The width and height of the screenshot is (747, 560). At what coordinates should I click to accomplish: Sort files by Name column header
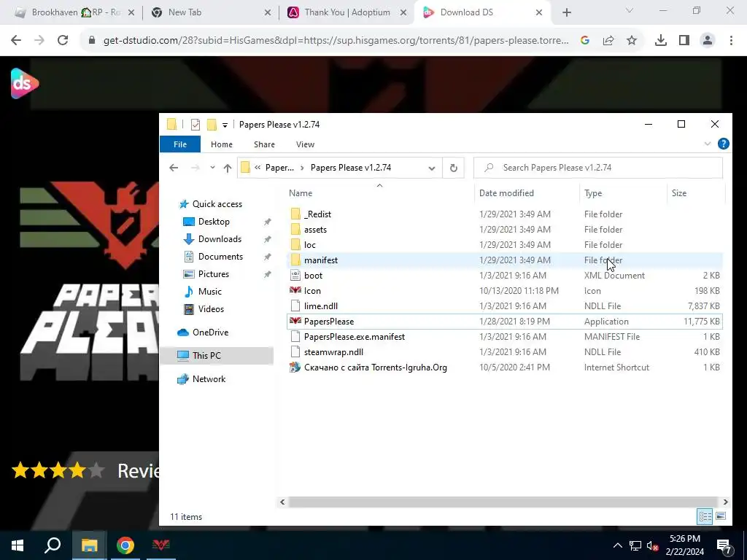[x=300, y=192]
